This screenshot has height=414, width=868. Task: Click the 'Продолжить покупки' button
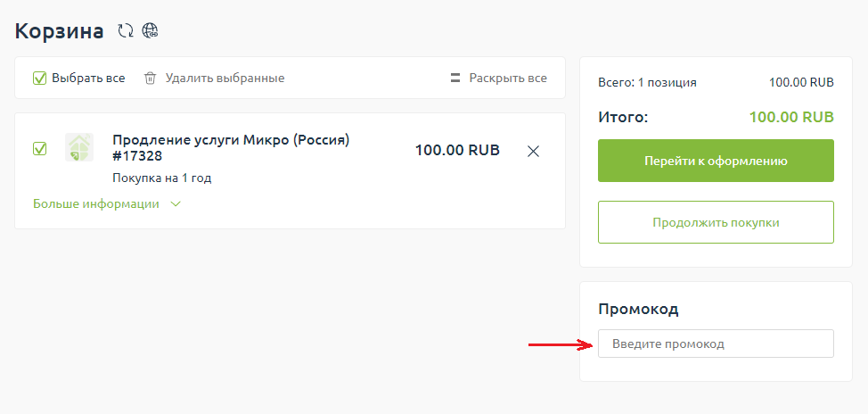click(716, 222)
